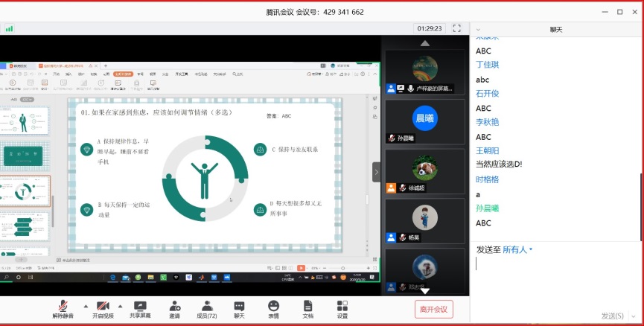Image resolution: width=644 pixels, height=326 pixels.
Task: Expand audio options arrow beside 解除静音
Action: (84, 306)
